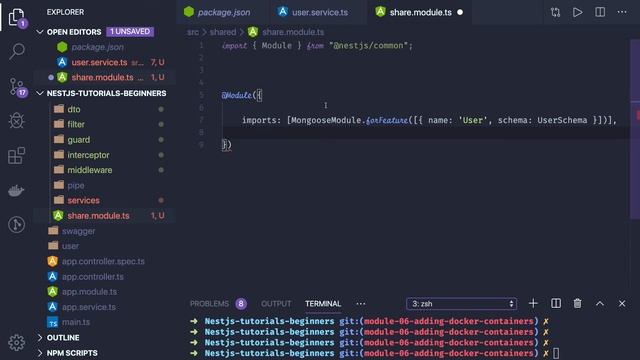
Task: Expand the dto folder
Action: click(x=74, y=109)
